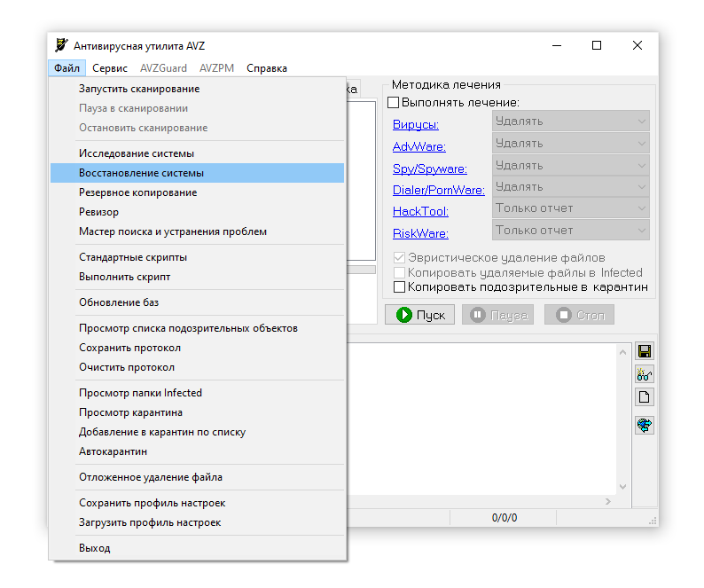The image size is (704, 588).
Task: Open the HackTool action dropdown
Action: coord(571,208)
